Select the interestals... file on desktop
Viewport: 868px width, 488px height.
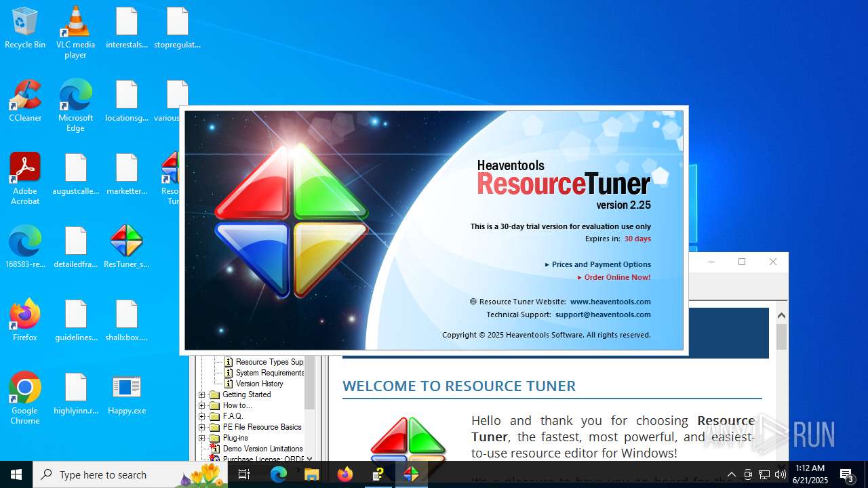pyautogui.click(x=127, y=28)
